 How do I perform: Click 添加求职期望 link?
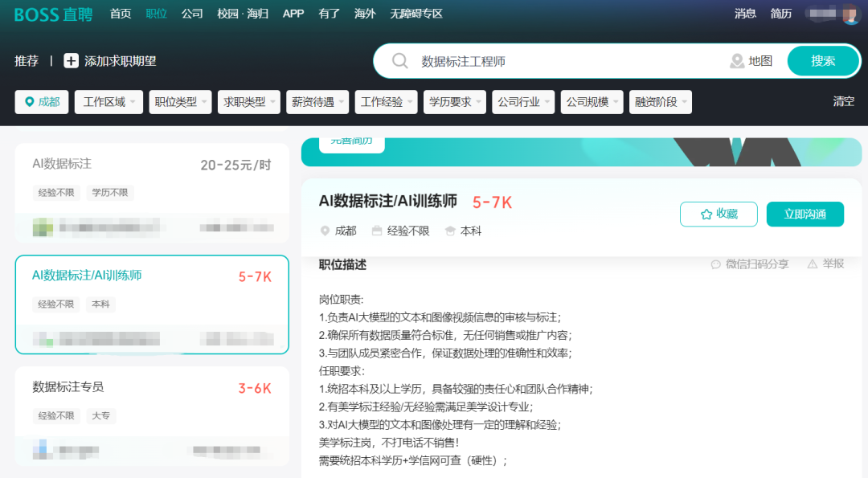(120, 61)
